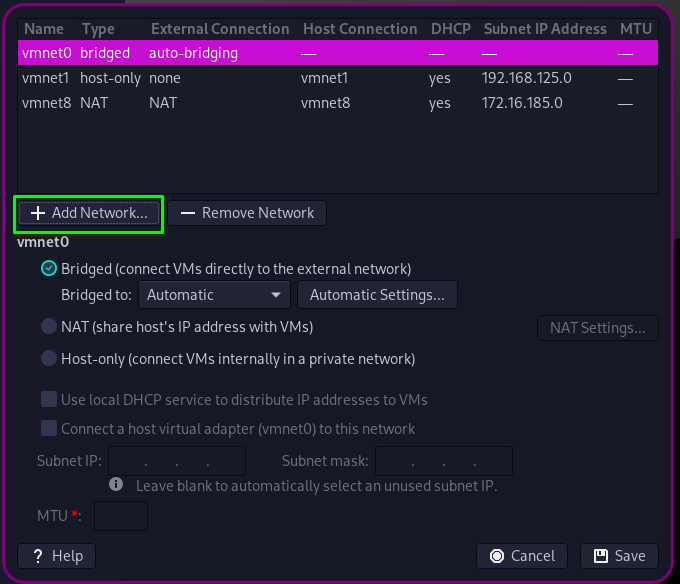The width and height of the screenshot is (680, 584).
Task: Click the NAT Settings button
Action: [x=598, y=327]
